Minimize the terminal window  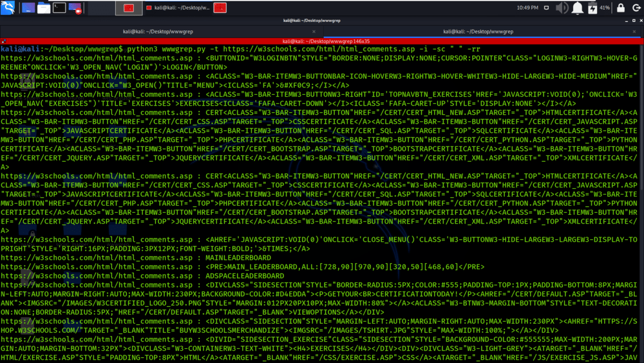click(627, 21)
